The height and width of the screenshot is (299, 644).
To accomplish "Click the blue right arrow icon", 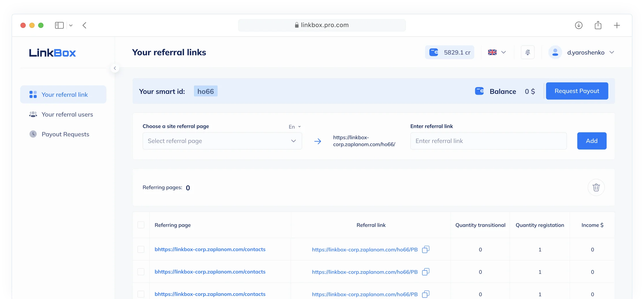I will click(x=318, y=141).
